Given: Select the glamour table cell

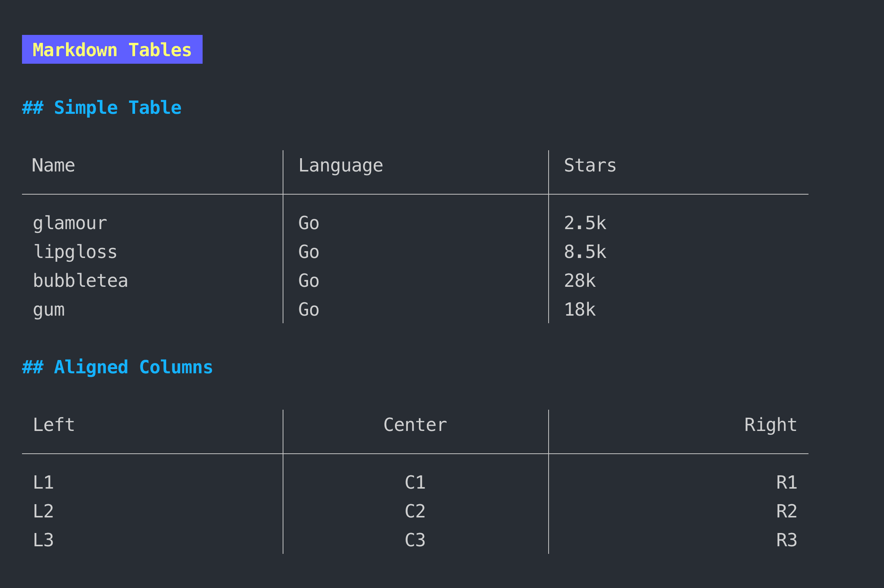Looking at the screenshot, I should 70,223.
